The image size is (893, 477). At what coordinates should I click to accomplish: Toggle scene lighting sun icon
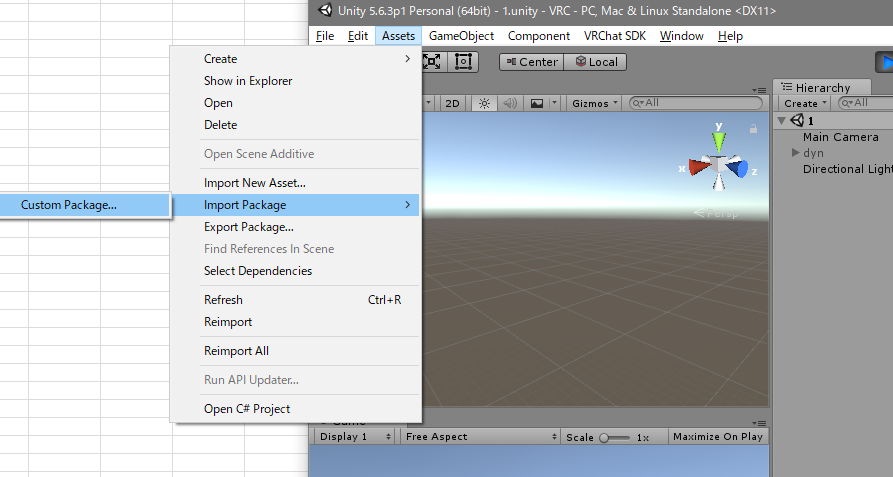[x=484, y=103]
